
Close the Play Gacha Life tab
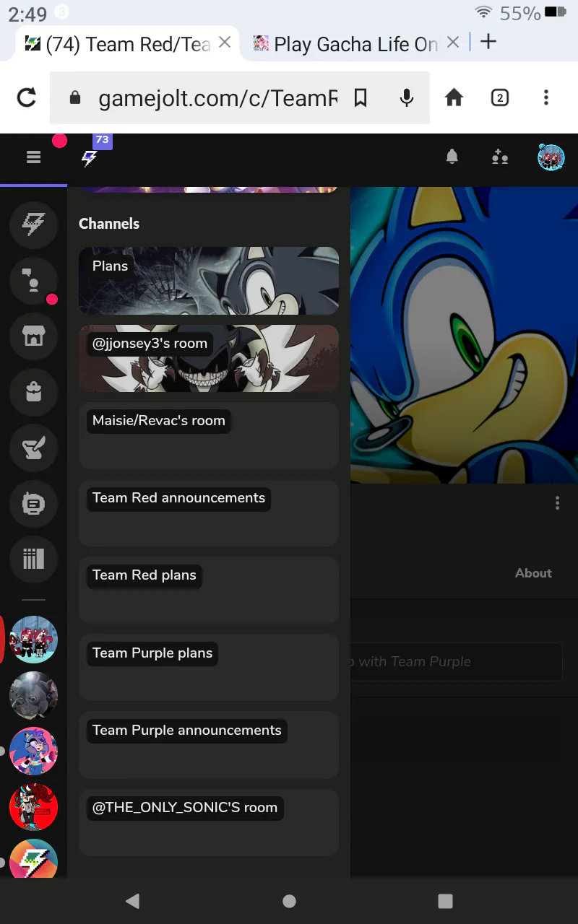453,43
